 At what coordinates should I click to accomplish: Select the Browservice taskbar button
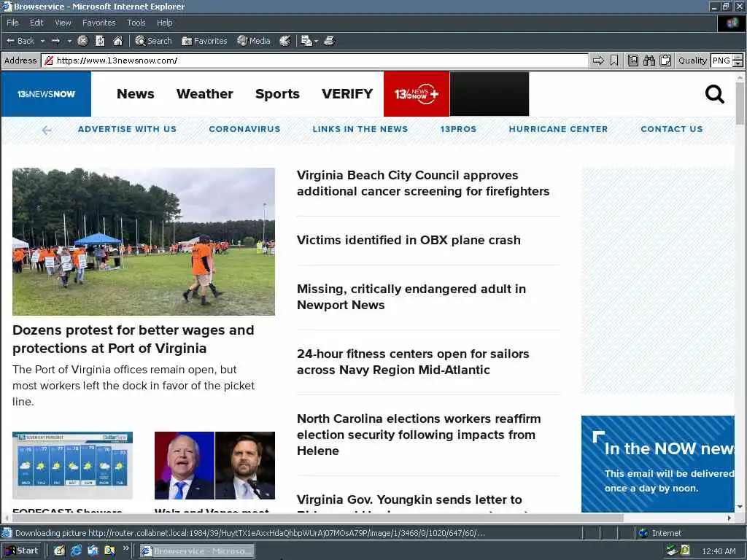pos(197,551)
